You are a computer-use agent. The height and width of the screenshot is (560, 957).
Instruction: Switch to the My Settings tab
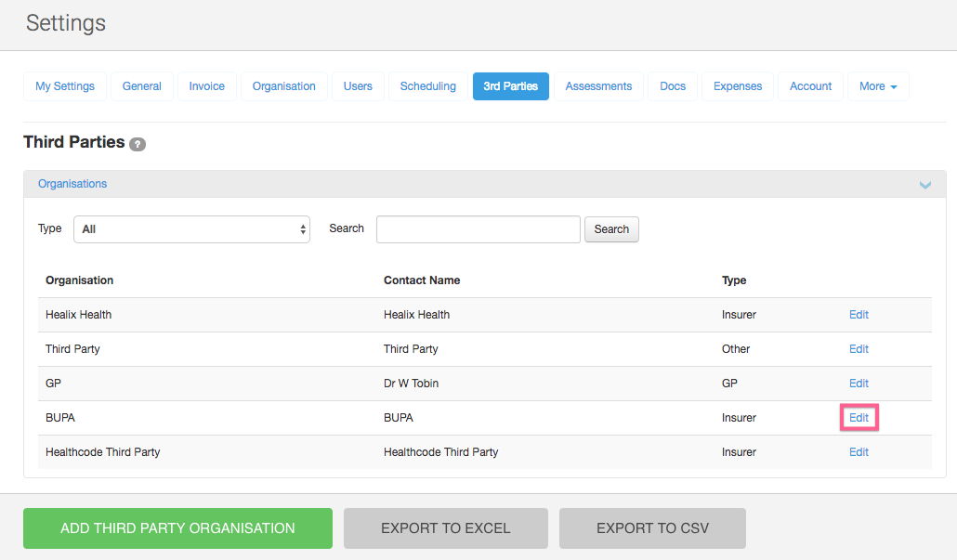point(65,86)
